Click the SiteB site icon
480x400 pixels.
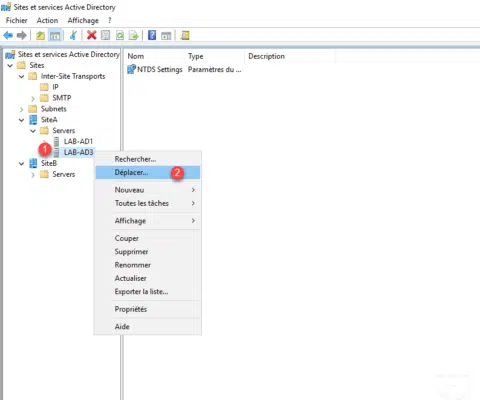pyautogui.click(x=33, y=163)
